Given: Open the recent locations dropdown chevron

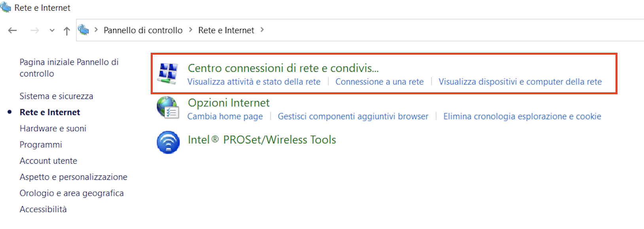Looking at the screenshot, I should point(52,31).
